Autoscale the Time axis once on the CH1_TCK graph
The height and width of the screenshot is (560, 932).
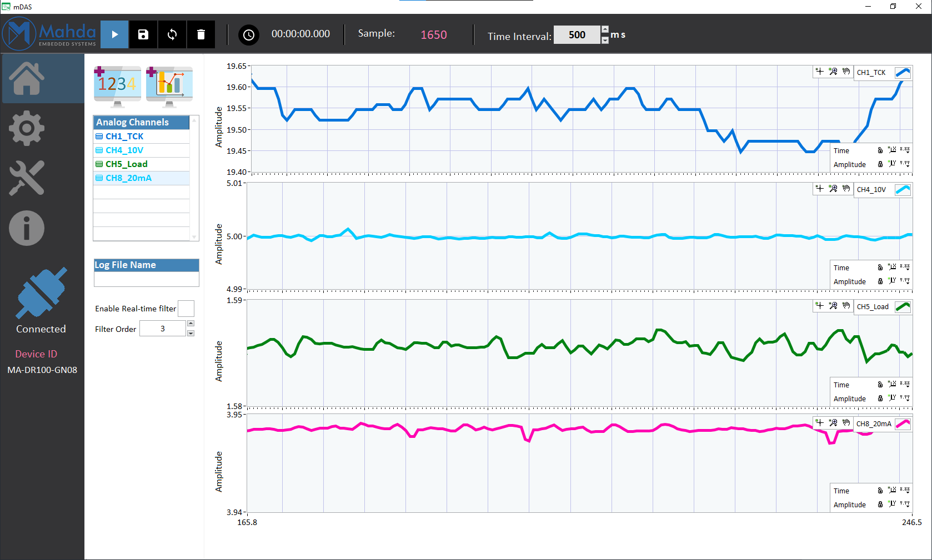[x=892, y=150]
